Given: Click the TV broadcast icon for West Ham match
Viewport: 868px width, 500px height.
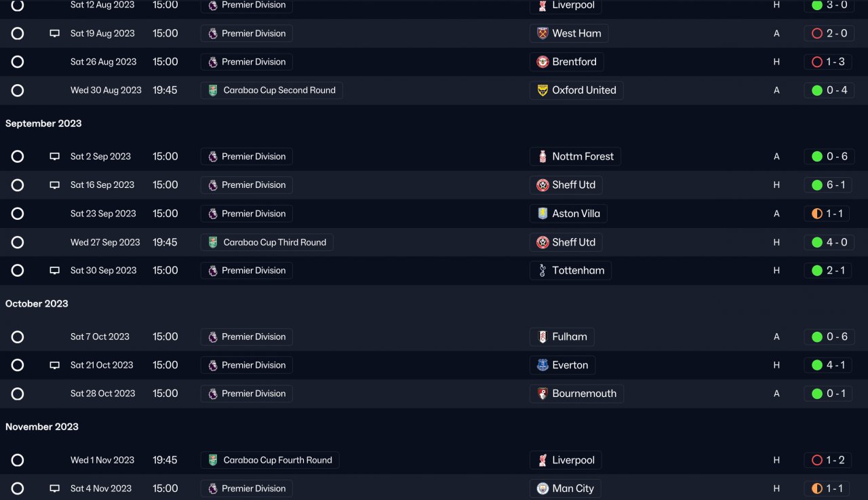Looking at the screenshot, I should (55, 33).
